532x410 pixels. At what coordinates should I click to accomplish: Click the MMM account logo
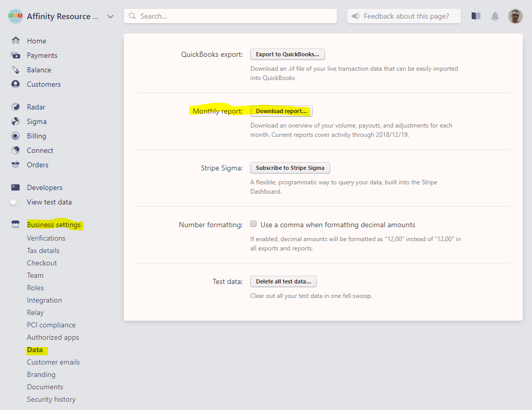tap(15, 16)
